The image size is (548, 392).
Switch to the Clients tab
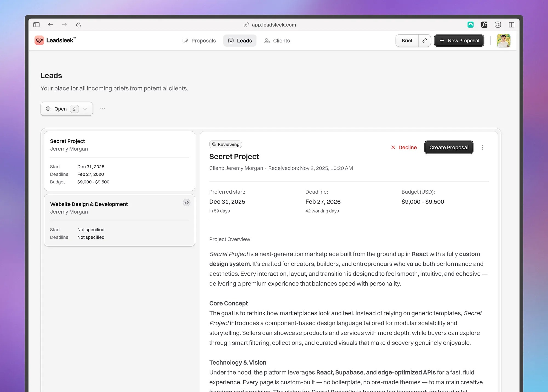pos(277,41)
